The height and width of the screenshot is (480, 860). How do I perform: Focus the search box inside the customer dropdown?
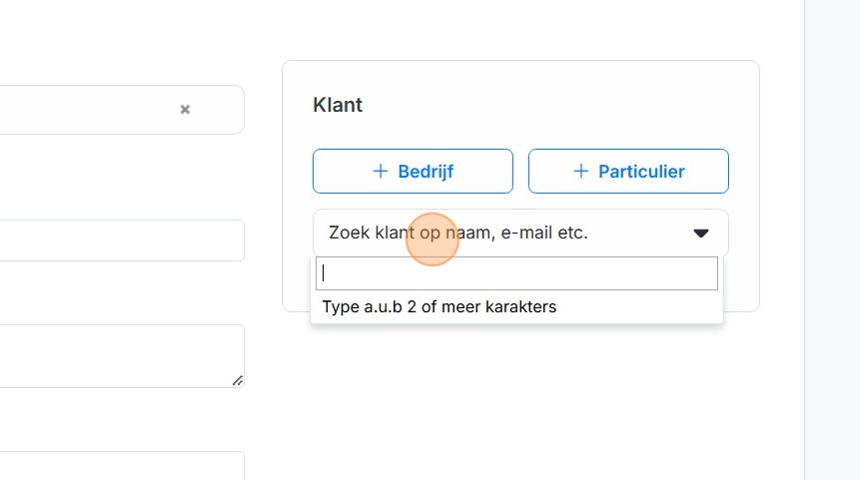coord(517,274)
